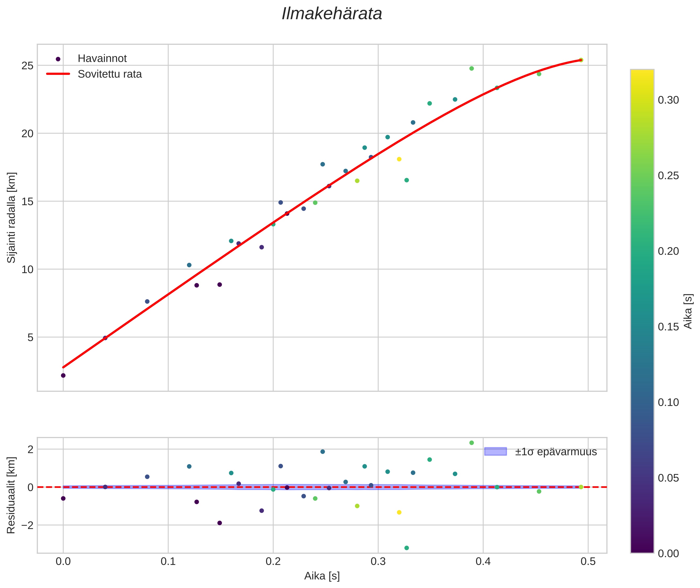Click the 25 tick label on upper y-axis
This screenshot has height=588, width=700.
coord(27,66)
